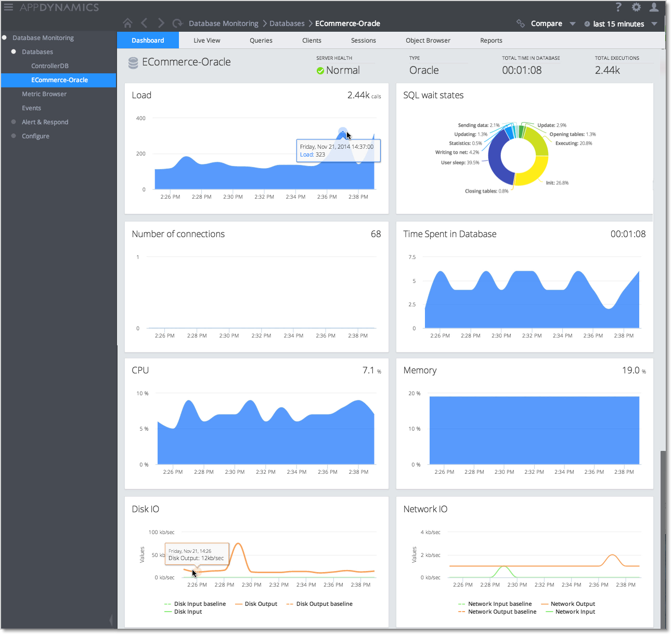Toggle Disk Output legend entry

coord(256,604)
